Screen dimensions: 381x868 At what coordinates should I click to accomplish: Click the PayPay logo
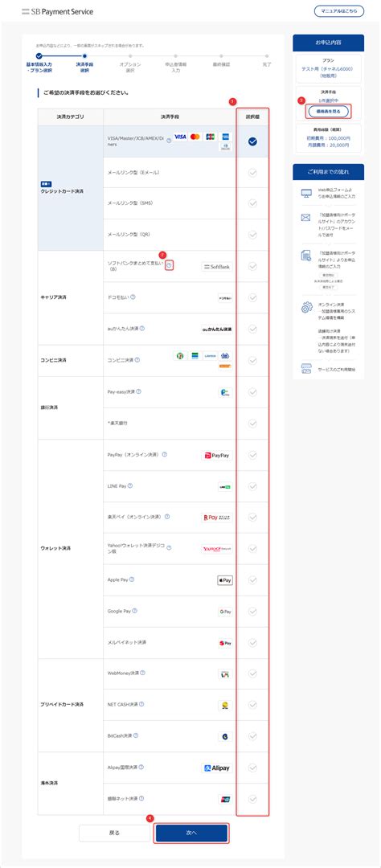217,455
